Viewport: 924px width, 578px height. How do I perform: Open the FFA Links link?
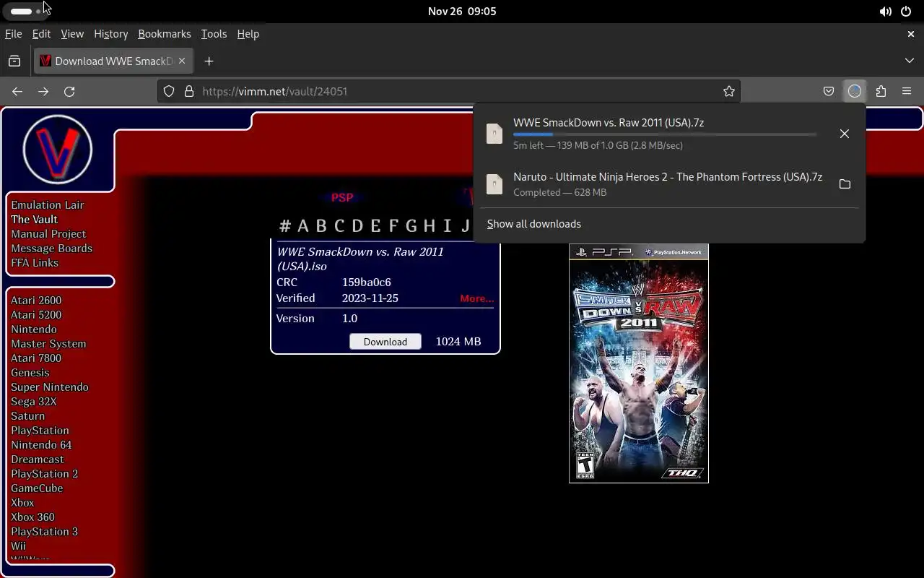click(35, 263)
